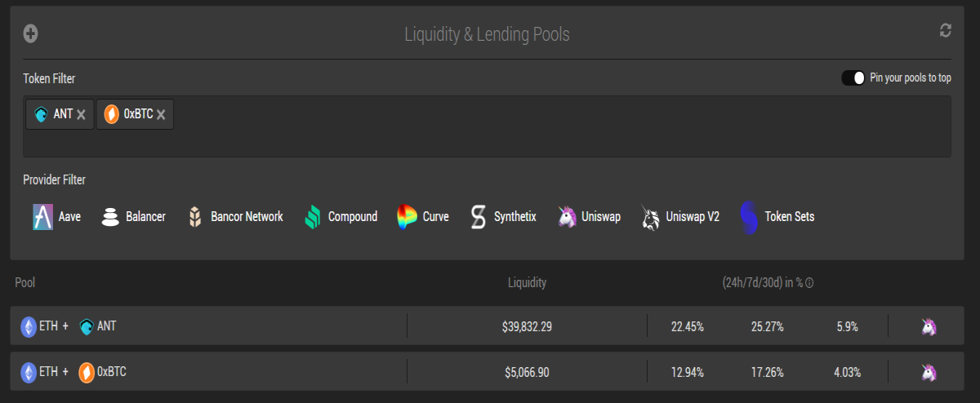Click the Uniswap unicorn in the ANT row

(x=929, y=326)
